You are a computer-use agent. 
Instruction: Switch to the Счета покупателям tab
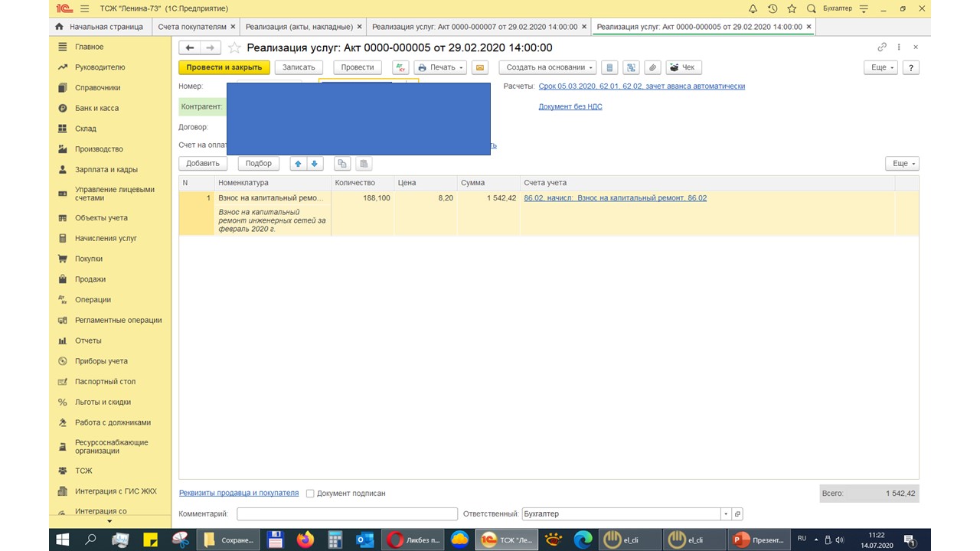point(191,27)
